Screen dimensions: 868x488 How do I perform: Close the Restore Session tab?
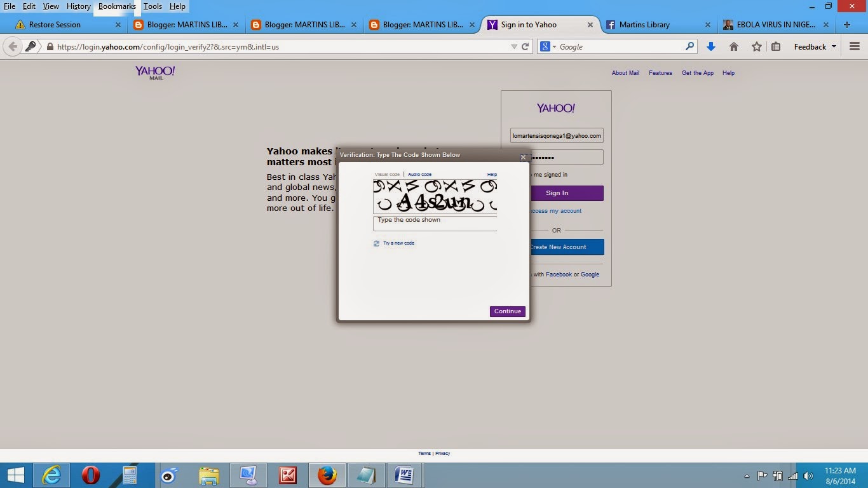[x=118, y=25]
